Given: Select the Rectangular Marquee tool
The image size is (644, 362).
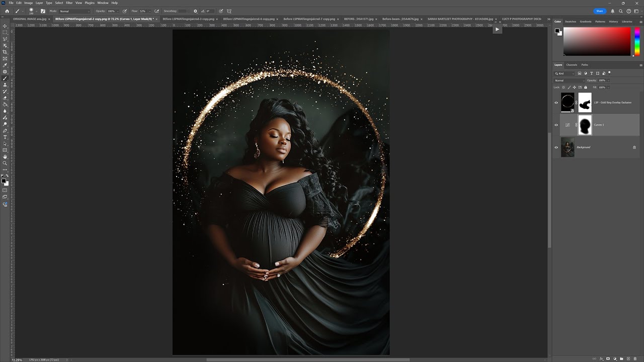Looking at the screenshot, I should 5,32.
